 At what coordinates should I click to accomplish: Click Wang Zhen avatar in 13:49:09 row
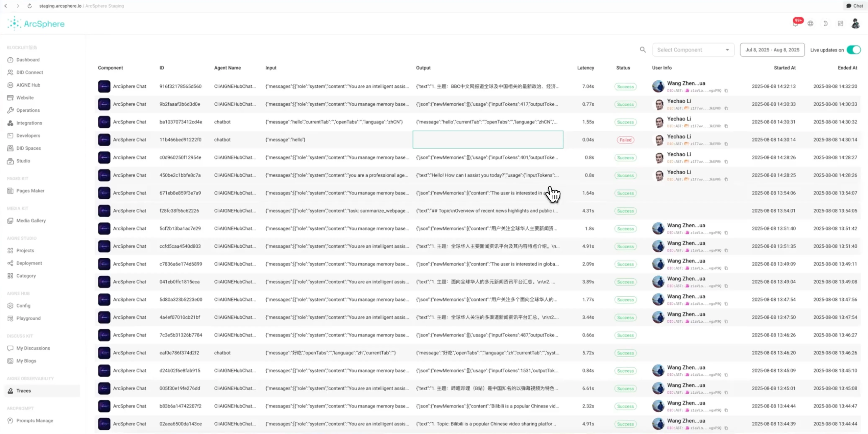[658, 264]
